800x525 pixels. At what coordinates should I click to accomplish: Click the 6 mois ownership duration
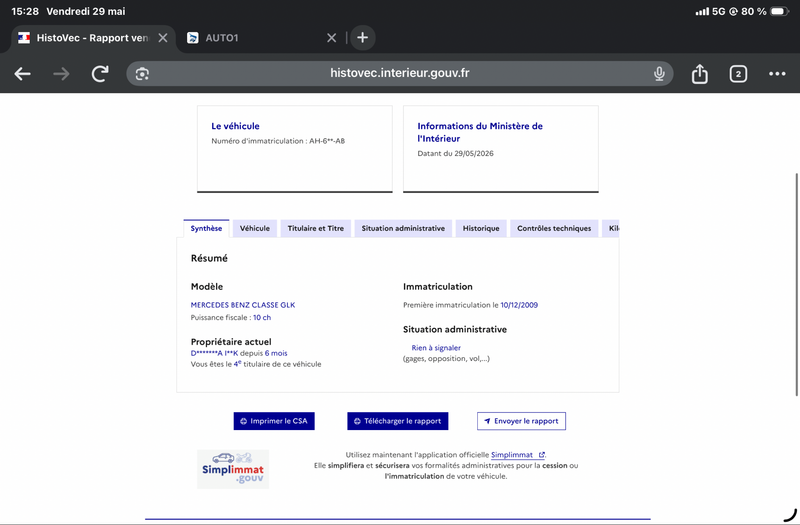coord(276,353)
